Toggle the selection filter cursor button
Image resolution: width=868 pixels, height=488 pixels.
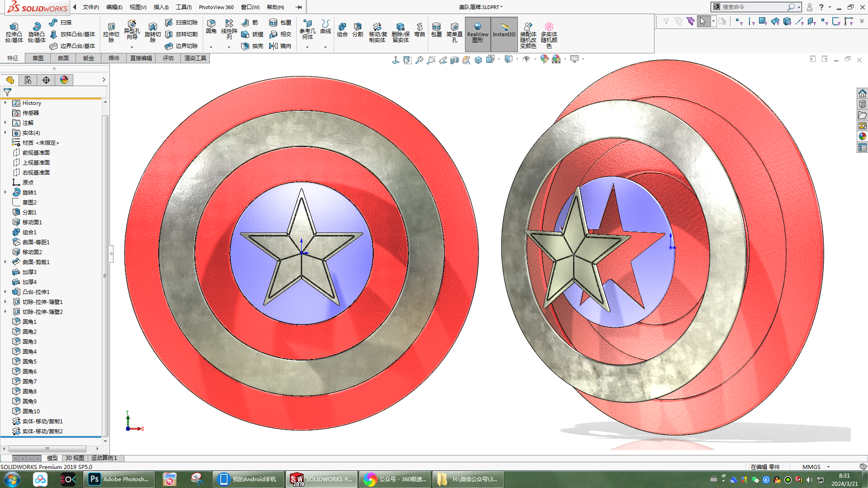(x=703, y=21)
